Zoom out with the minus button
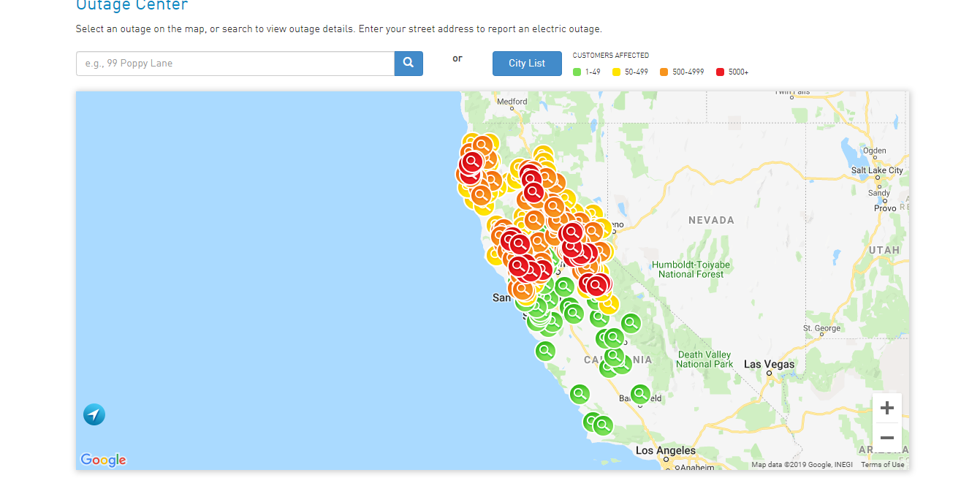The height and width of the screenshot is (478, 980). pyautogui.click(x=887, y=438)
